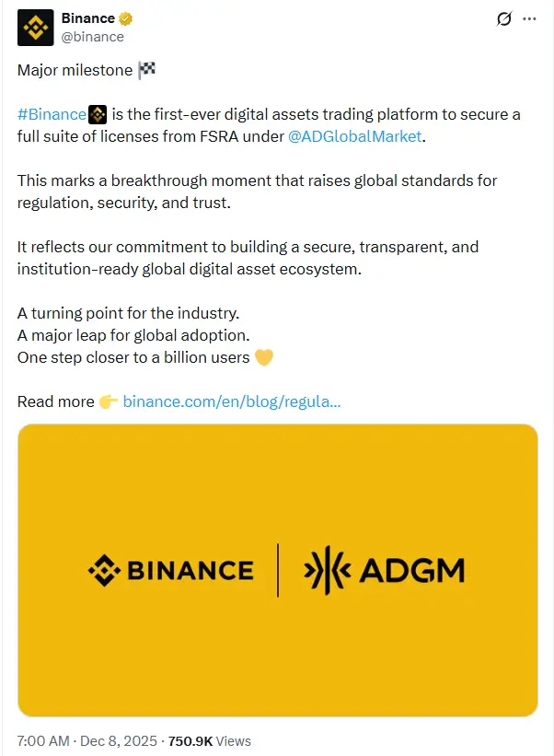Click the Binance profile avatar
This screenshot has width=554, height=756.
[x=34, y=29]
